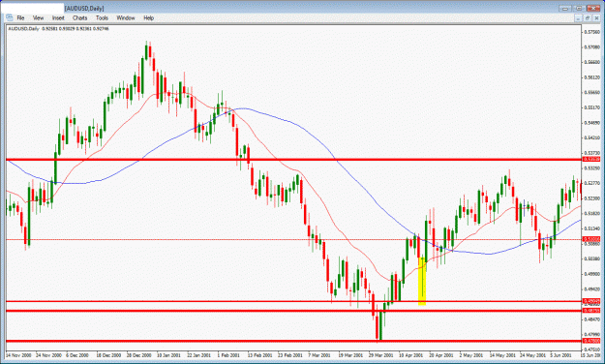This screenshot has height=364, width=605.
Task: Open the File menu
Action: click(20, 17)
